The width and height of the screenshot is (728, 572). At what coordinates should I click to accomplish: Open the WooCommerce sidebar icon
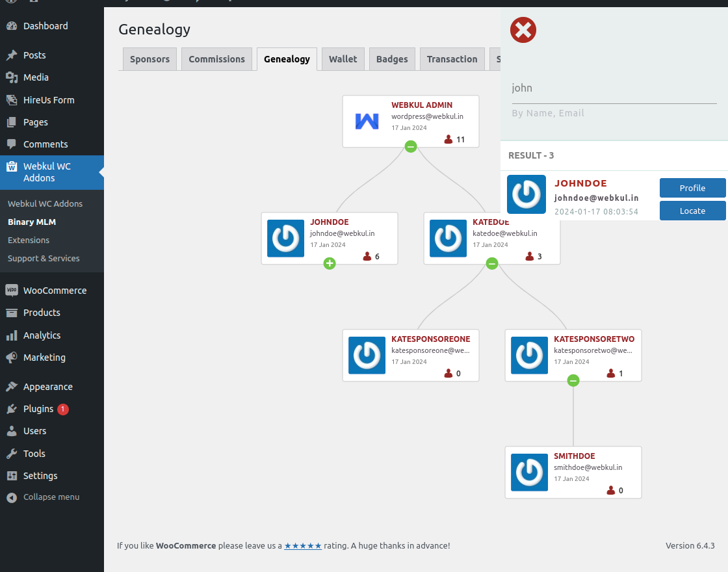point(12,291)
